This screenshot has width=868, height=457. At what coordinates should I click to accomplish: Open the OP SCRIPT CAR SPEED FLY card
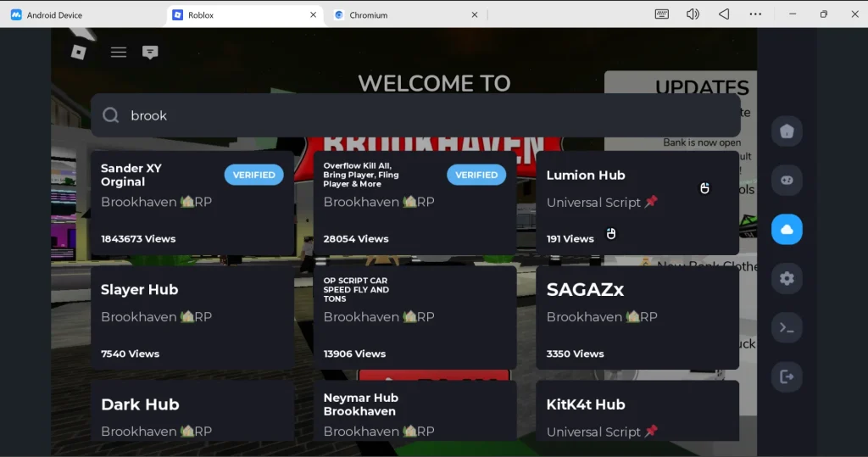click(415, 318)
